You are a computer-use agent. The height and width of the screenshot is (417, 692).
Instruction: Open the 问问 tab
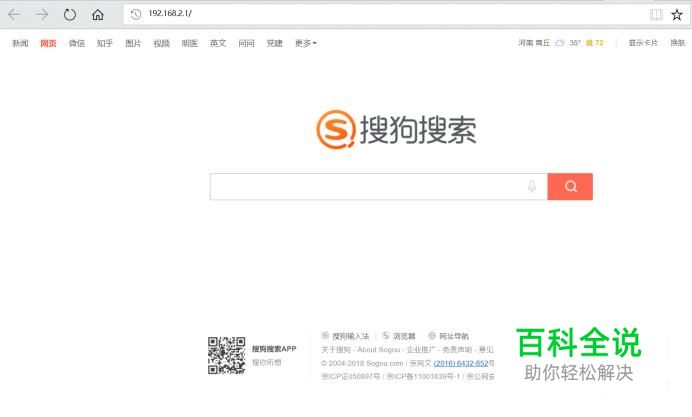[246, 43]
